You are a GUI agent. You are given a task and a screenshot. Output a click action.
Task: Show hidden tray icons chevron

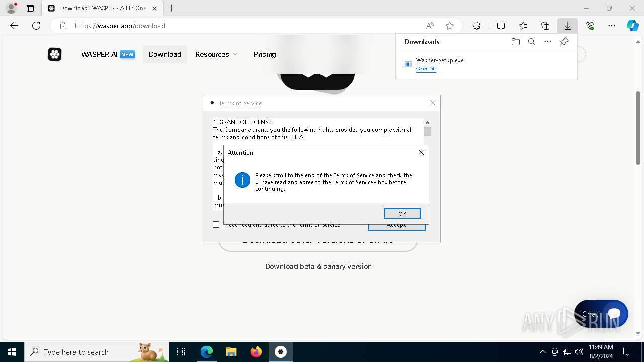pyautogui.click(x=542, y=352)
